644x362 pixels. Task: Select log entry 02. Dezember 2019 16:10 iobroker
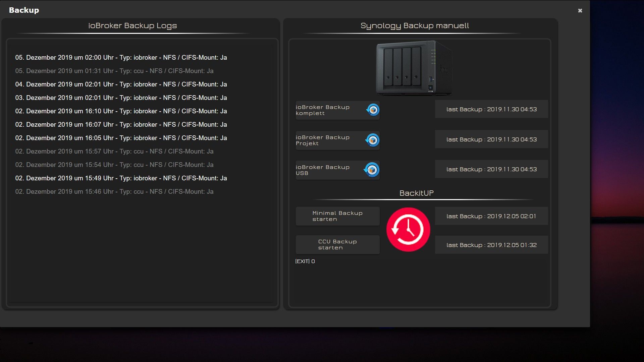[x=121, y=111]
